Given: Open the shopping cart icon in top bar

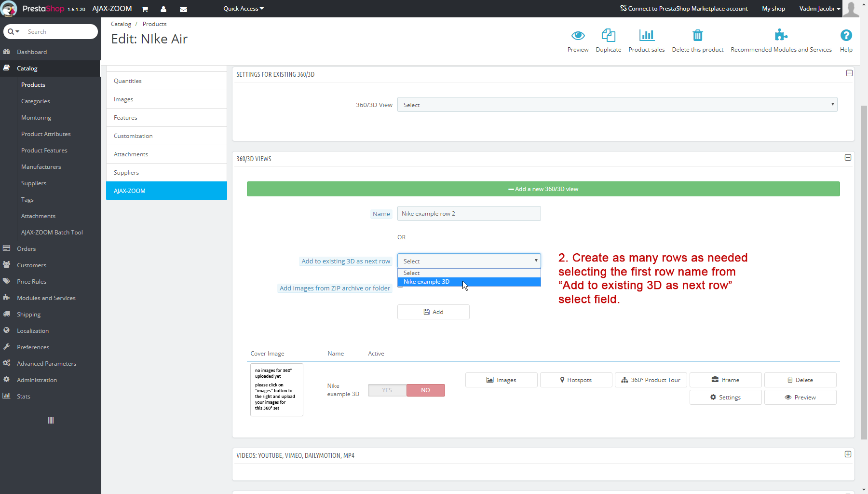Looking at the screenshot, I should pos(145,9).
